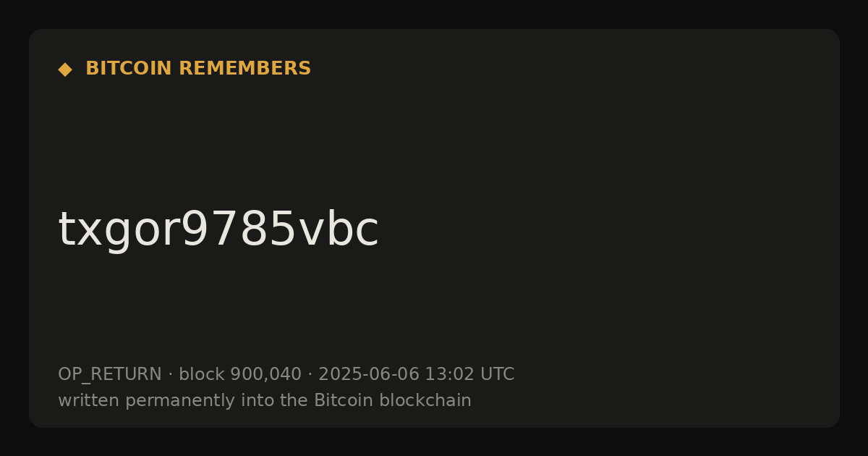Select the word REMEMBERS in the header
868x456 pixels.
(x=244, y=69)
